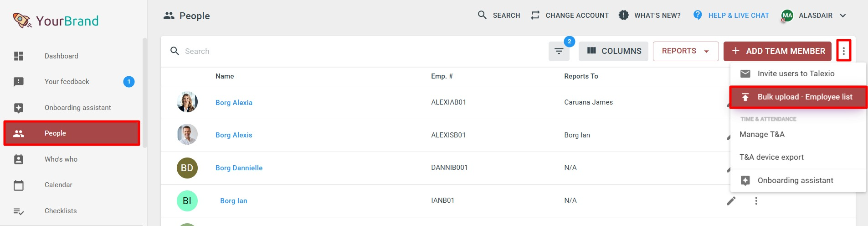Viewport: 868px width, 226px height.
Task: Open the Columns chooser
Action: click(613, 51)
